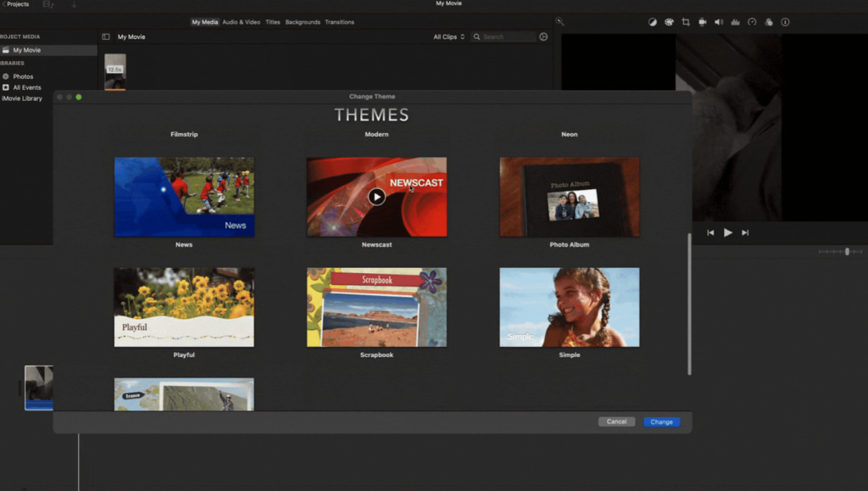The height and width of the screenshot is (491, 868).
Task: Open the All Clips filter dropdown
Action: [x=448, y=37]
